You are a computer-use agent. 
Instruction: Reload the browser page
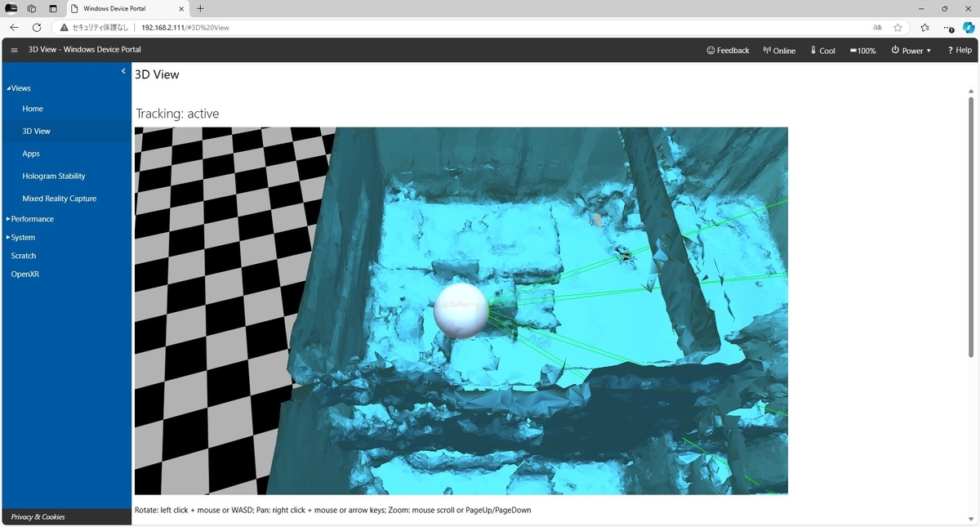[x=37, y=27]
